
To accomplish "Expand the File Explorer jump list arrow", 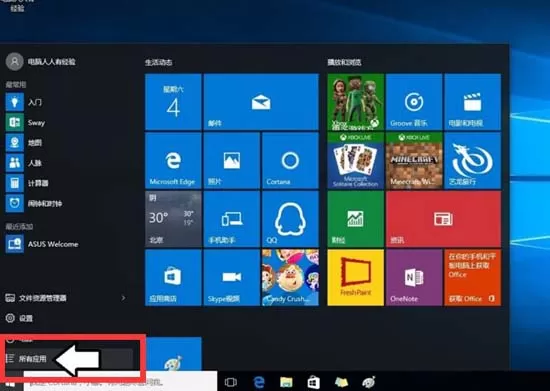I will pyautogui.click(x=123, y=298).
